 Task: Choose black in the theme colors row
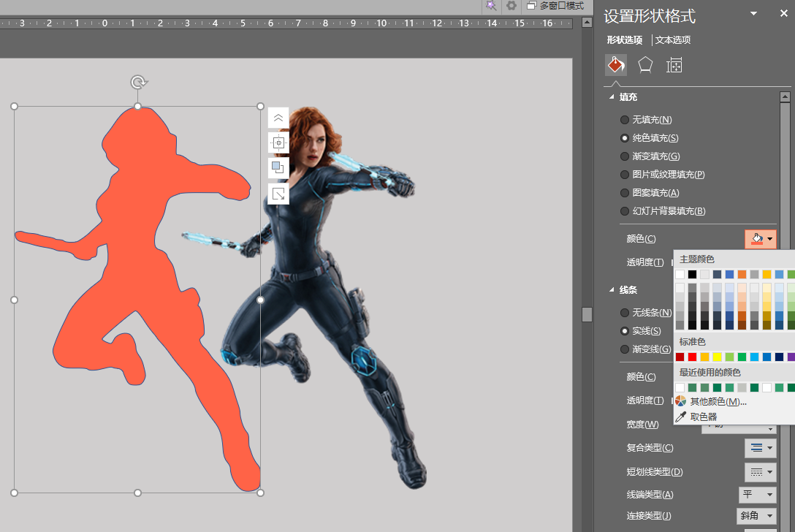pyautogui.click(x=692, y=274)
